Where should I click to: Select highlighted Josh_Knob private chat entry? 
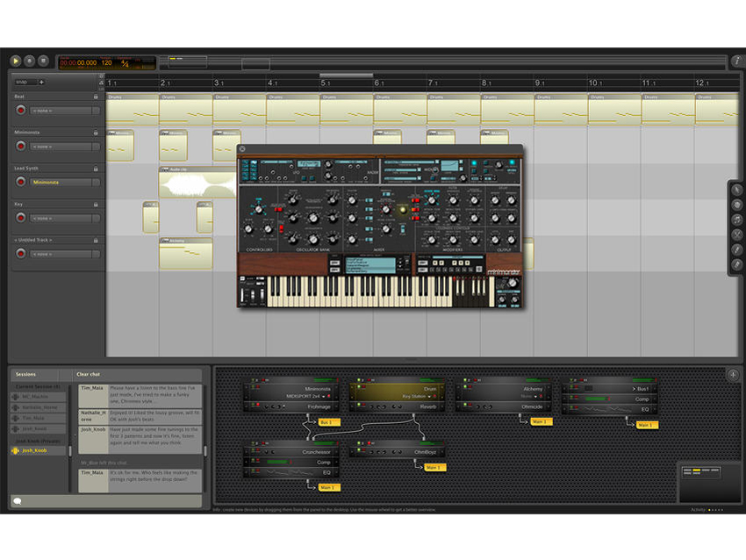point(39,450)
